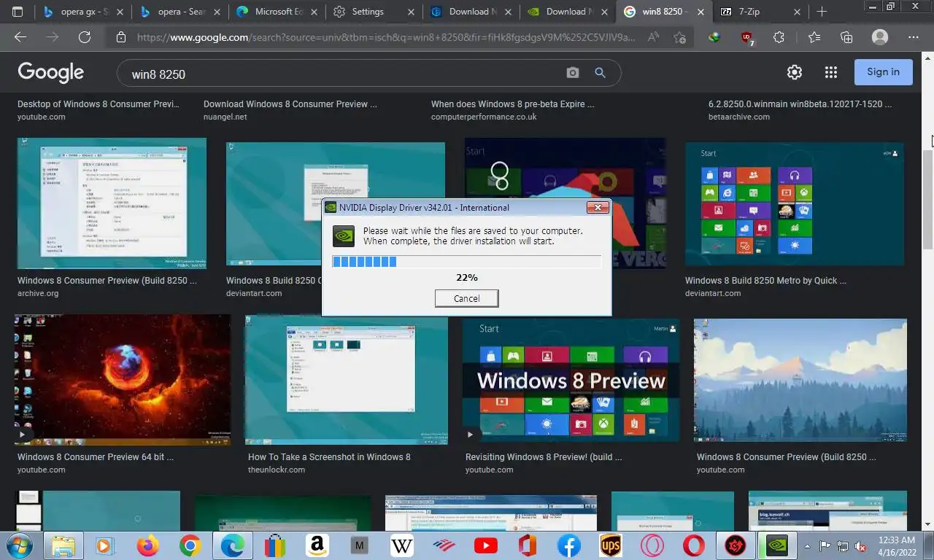Go back to the previous page
This screenshot has height=560, width=934.
pos(20,37)
